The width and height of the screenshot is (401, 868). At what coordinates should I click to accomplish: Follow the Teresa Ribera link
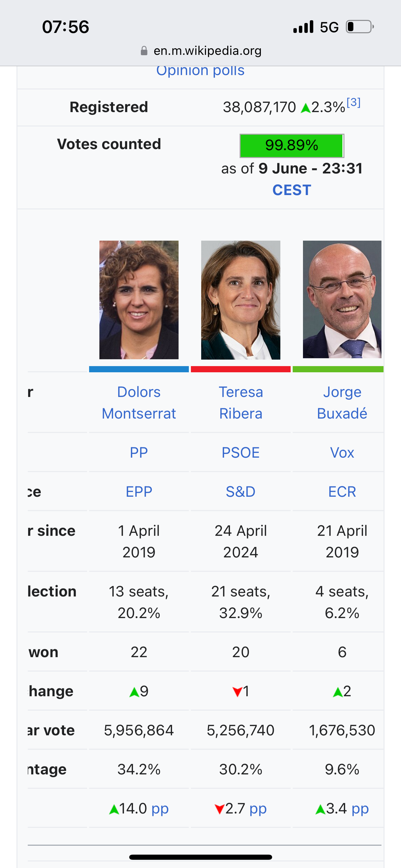pos(241,403)
